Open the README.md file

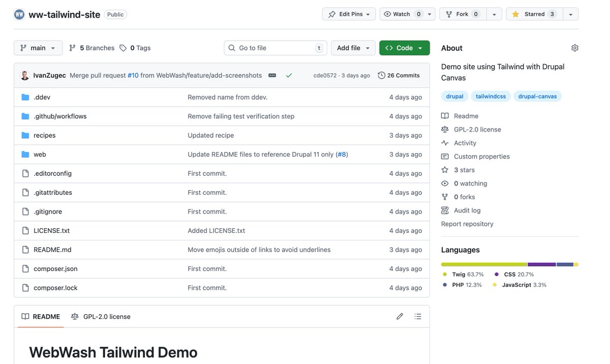52,250
